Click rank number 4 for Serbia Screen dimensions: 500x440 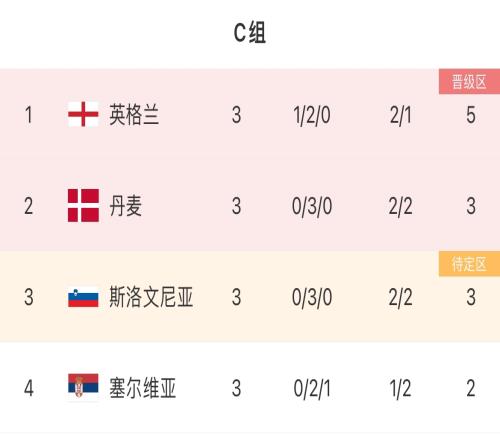click(29, 388)
